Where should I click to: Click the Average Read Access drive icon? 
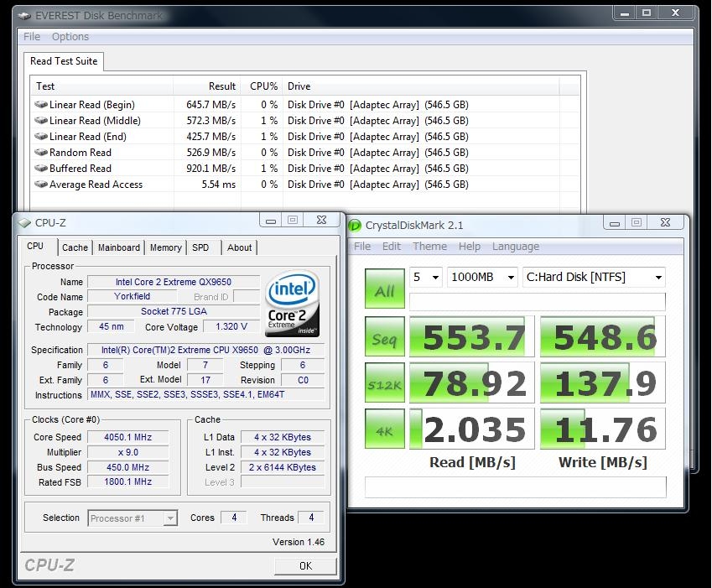click(x=42, y=185)
